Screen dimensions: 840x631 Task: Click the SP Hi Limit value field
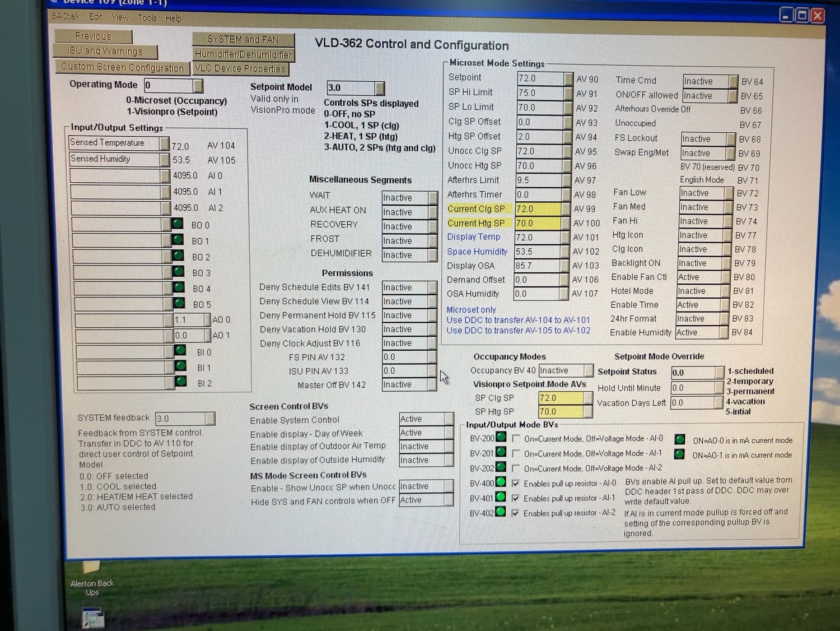(540, 93)
